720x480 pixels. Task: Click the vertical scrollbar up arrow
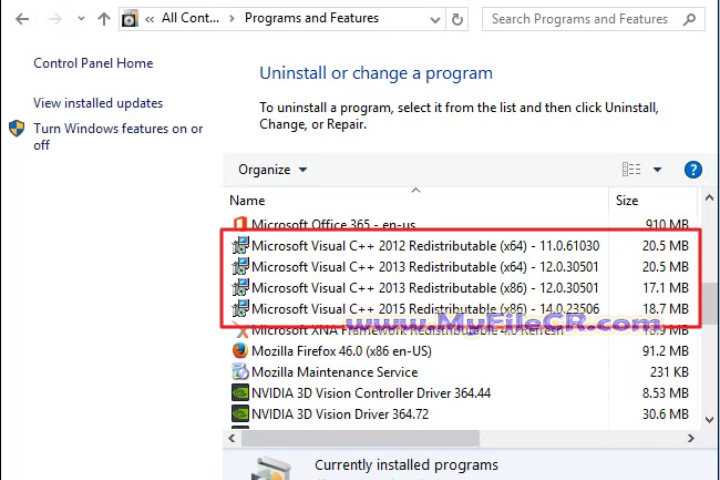coord(709,198)
